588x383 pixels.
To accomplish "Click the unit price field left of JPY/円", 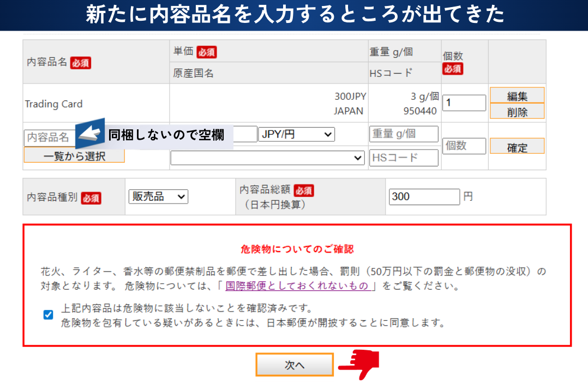I will click(245, 134).
